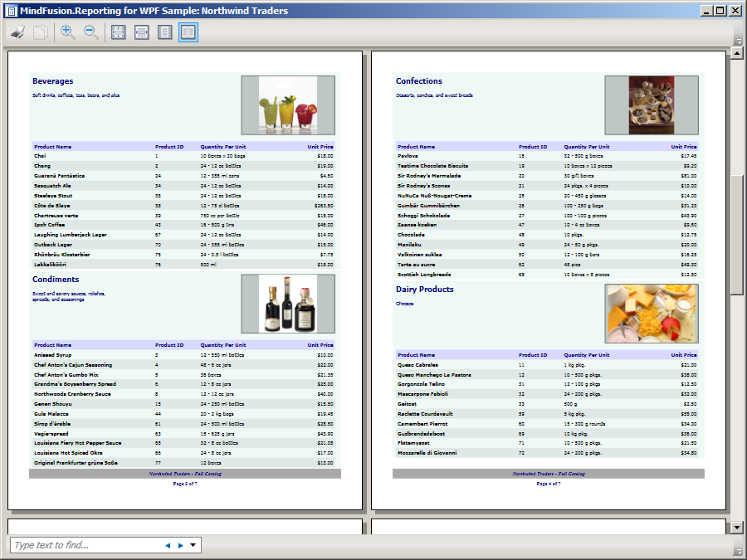Click the 'Type text to find' field
This screenshot has height=560, width=747.
[x=83, y=545]
